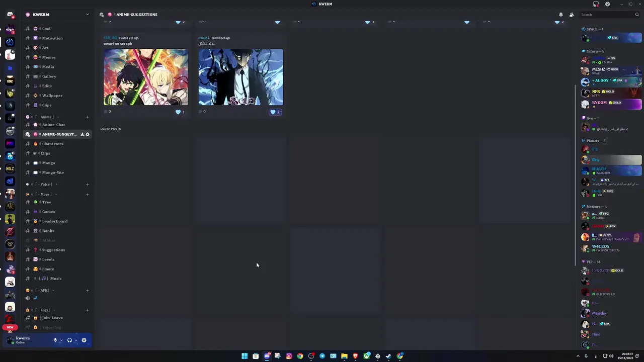Add channel to More category
This screenshot has height=362, width=644.
(88, 195)
